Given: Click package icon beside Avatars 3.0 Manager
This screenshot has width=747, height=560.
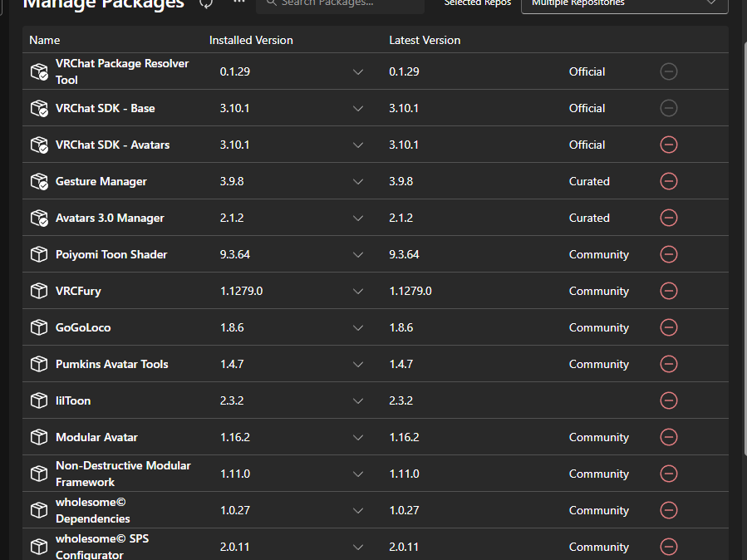Looking at the screenshot, I should pyautogui.click(x=39, y=218).
